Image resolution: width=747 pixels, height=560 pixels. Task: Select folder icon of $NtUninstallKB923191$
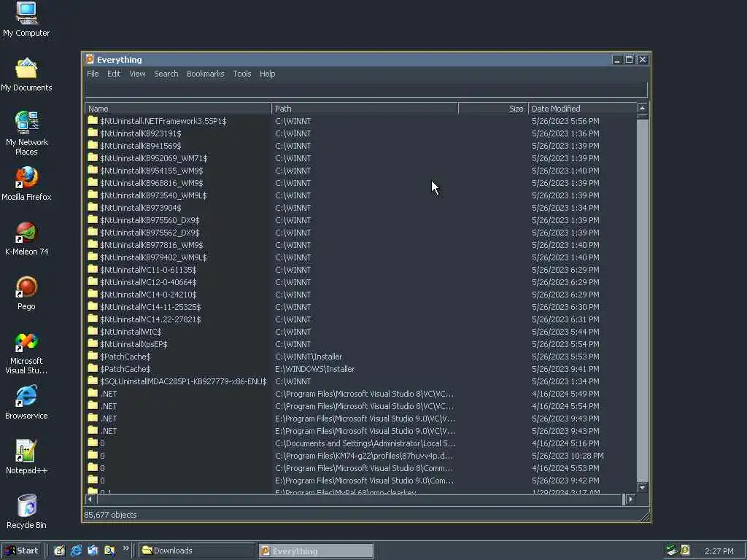click(x=93, y=133)
